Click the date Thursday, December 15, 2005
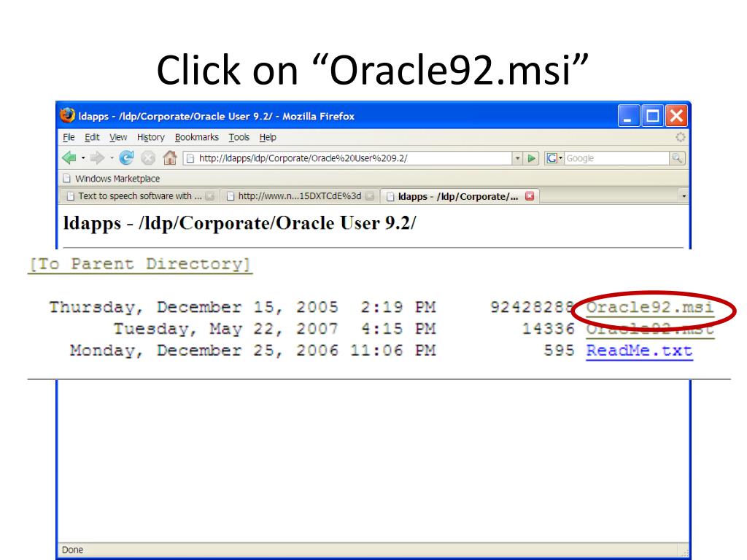The image size is (747, 560). (193, 307)
